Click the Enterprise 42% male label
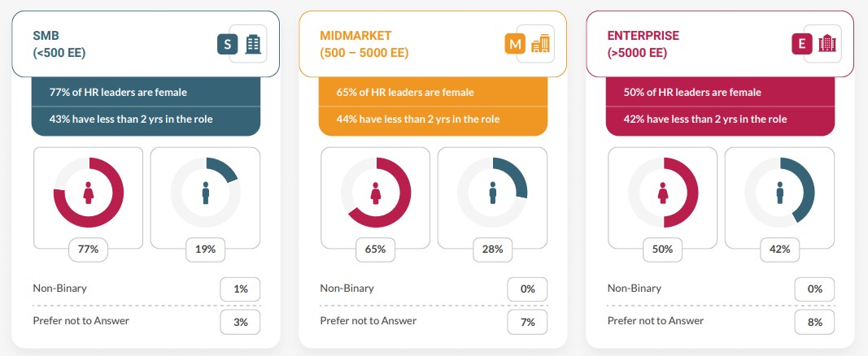 [x=779, y=250]
